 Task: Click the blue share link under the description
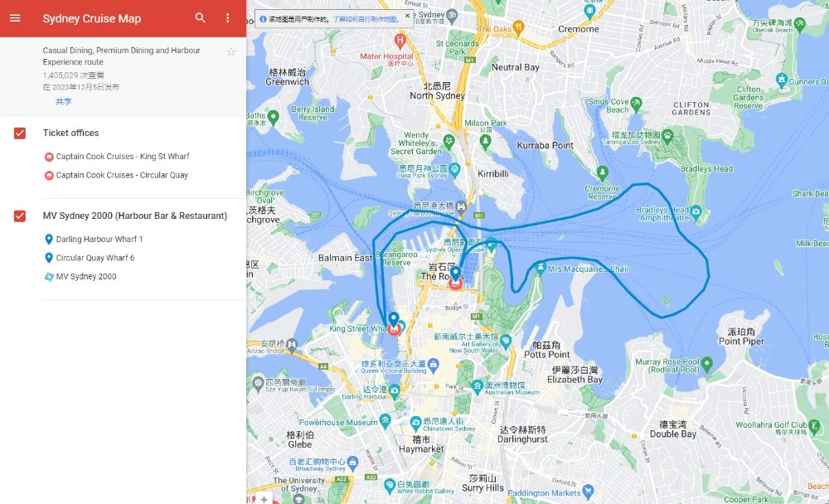(x=64, y=101)
